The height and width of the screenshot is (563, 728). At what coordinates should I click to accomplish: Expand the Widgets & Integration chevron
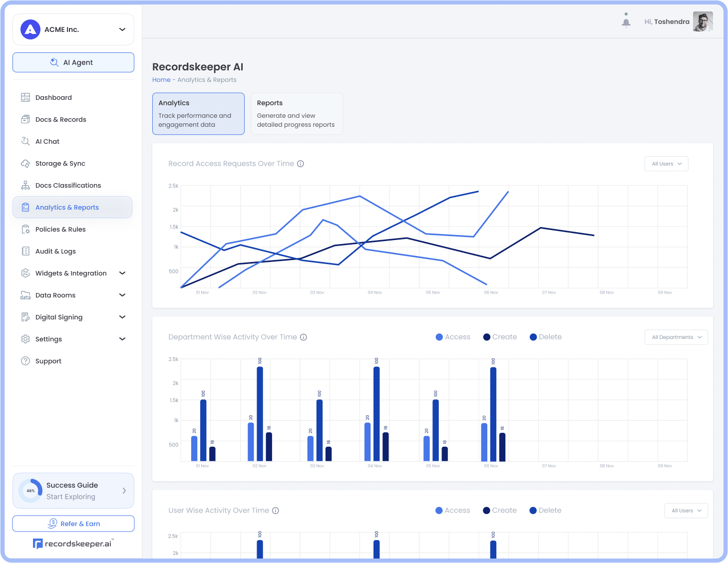[122, 273]
